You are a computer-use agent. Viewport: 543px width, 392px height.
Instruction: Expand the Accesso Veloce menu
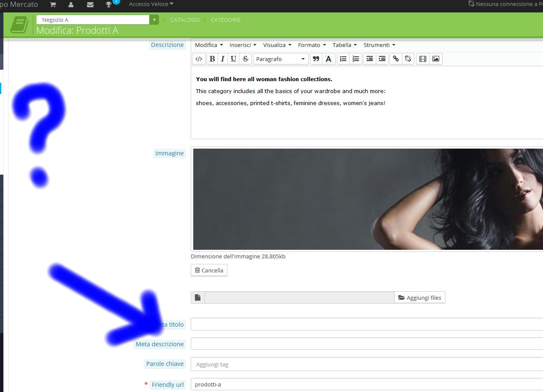pyautogui.click(x=151, y=4)
